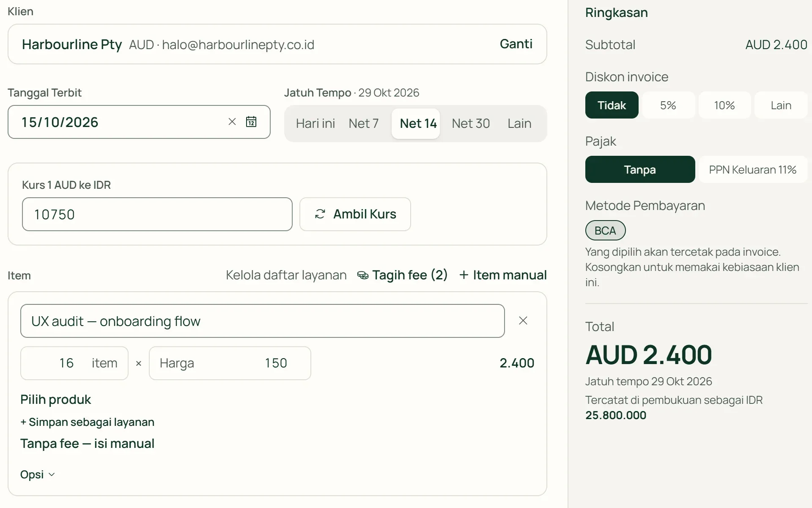Click Ganti to change client
Image resolution: width=812 pixels, height=508 pixels.
[516, 44]
